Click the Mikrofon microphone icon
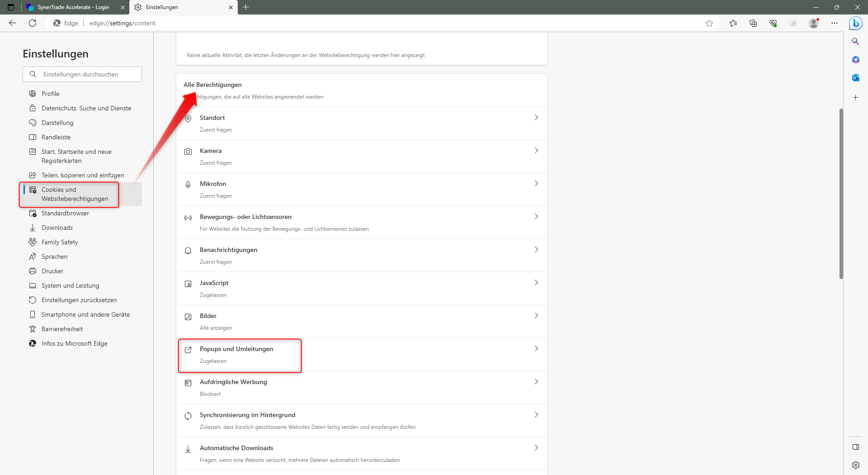 (188, 185)
